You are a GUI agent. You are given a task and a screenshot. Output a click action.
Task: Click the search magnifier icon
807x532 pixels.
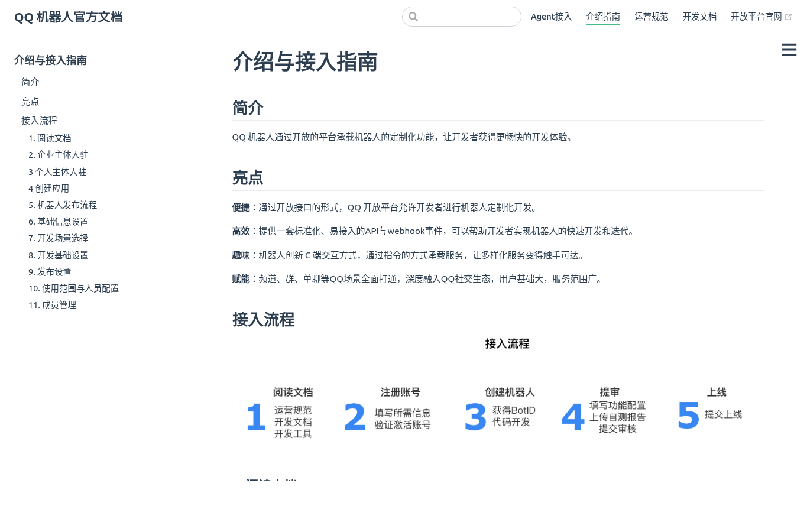point(413,17)
